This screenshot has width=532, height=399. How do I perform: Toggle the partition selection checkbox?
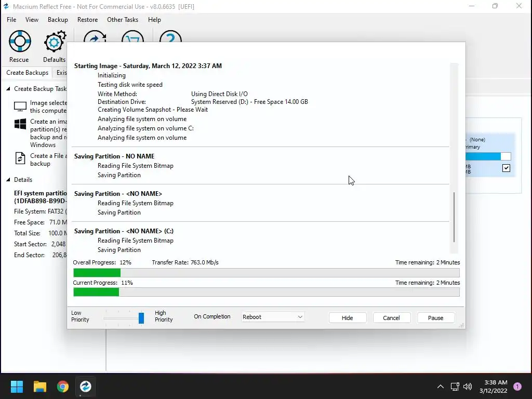[506, 168]
